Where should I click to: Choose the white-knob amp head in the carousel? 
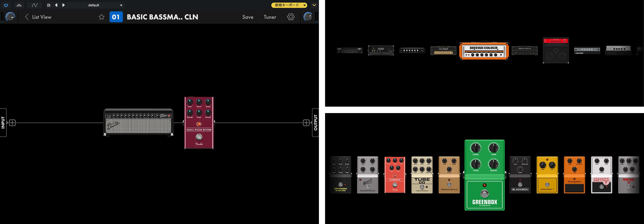[x=412, y=51]
